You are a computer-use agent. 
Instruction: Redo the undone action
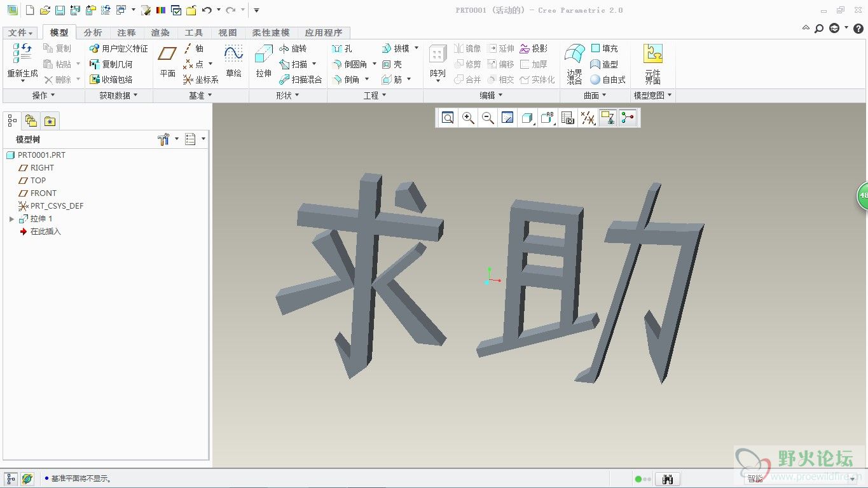click(230, 10)
